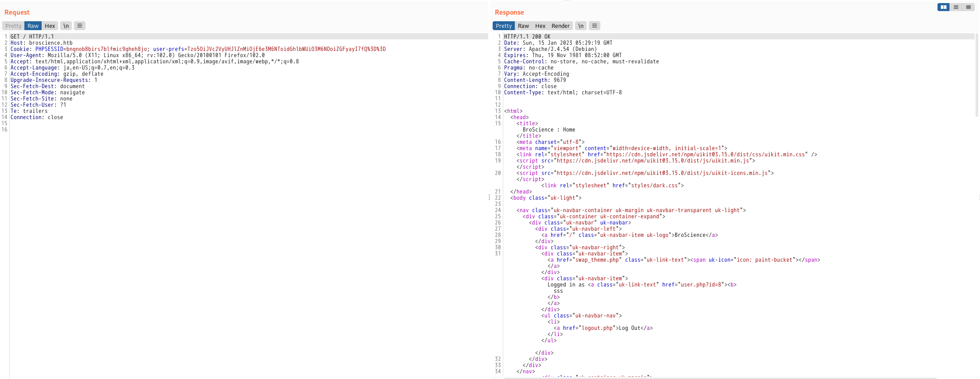
Task: Click the 'Accept: text/html' header line
Action: 155,62
